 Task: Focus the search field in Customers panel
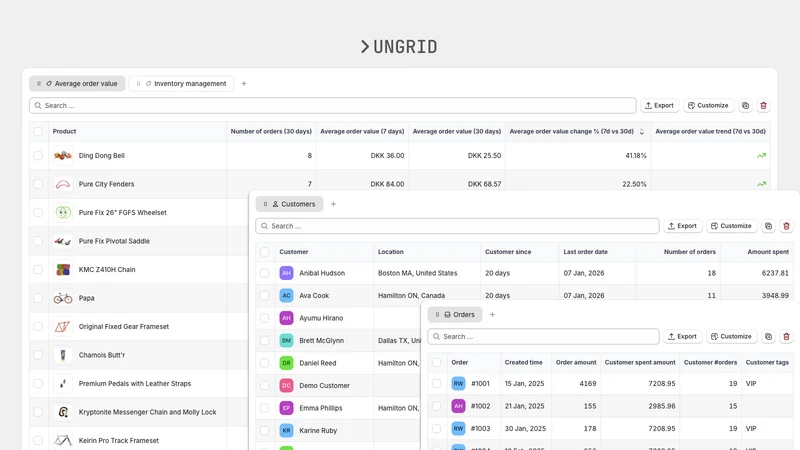pos(457,226)
